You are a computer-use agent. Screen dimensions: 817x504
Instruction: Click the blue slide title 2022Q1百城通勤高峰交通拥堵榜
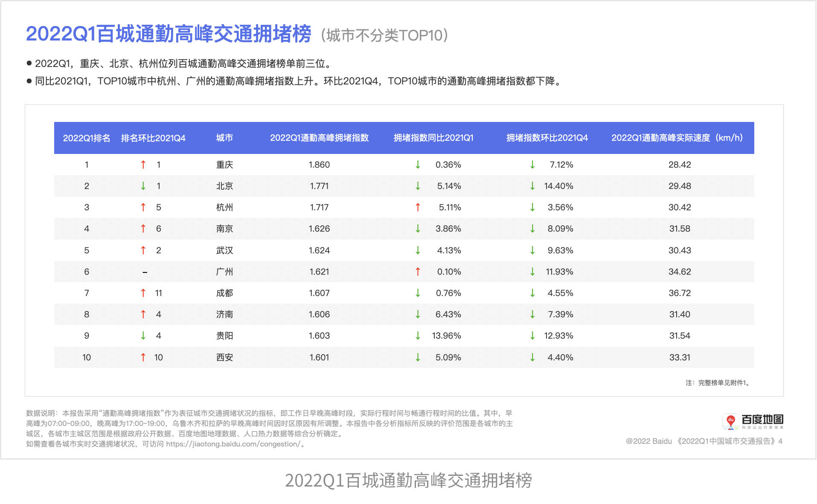(169, 34)
